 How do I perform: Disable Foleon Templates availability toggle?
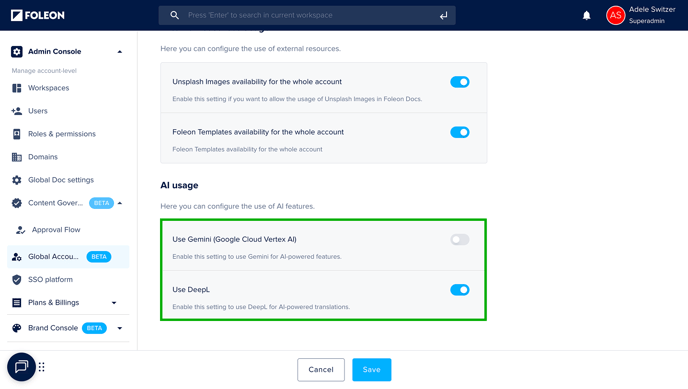pos(459,132)
